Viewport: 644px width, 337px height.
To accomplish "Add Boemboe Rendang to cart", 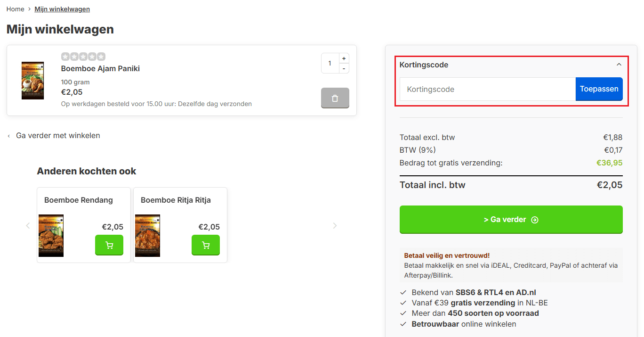I will [x=109, y=245].
